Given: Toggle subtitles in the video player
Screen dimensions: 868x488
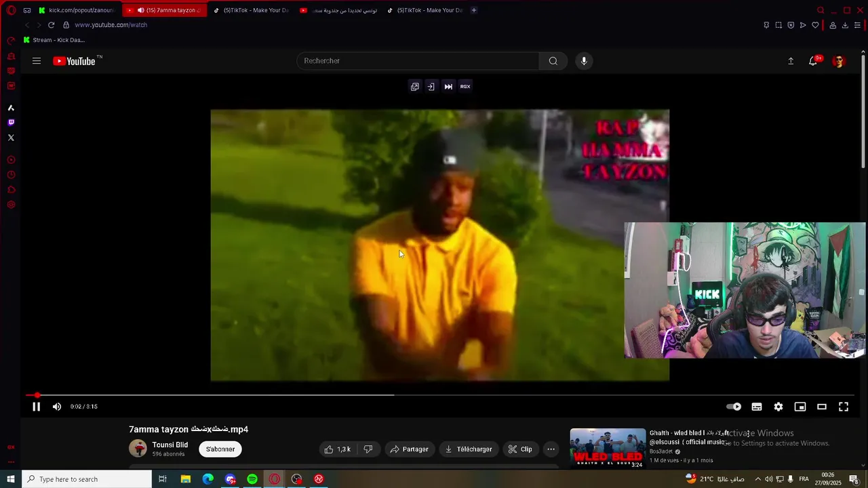Looking at the screenshot, I should pos(757,407).
